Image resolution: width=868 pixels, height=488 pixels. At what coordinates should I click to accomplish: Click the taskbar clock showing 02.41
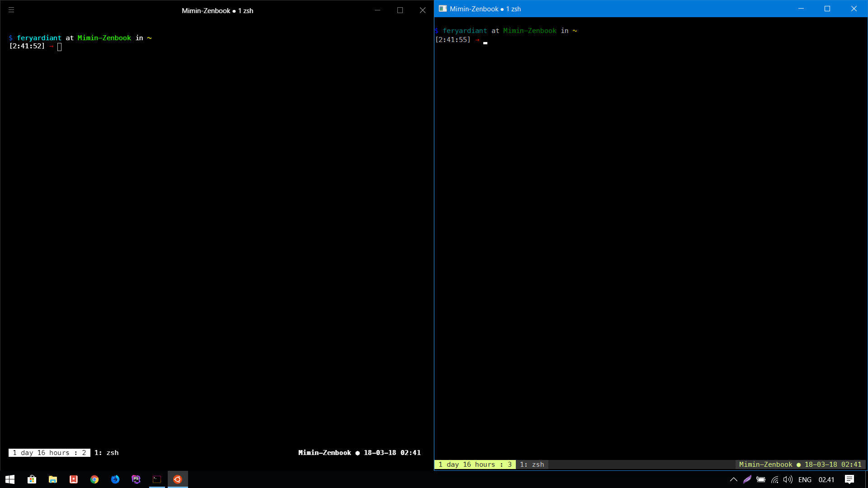tap(826, 479)
